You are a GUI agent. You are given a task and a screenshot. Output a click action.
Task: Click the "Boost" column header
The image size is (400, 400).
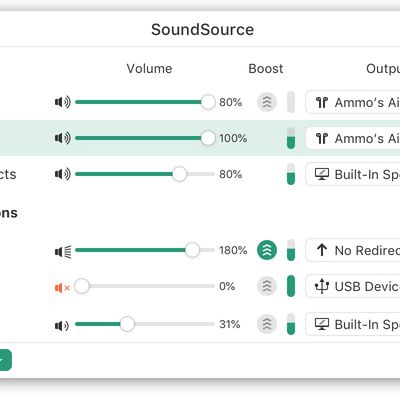coord(266,69)
